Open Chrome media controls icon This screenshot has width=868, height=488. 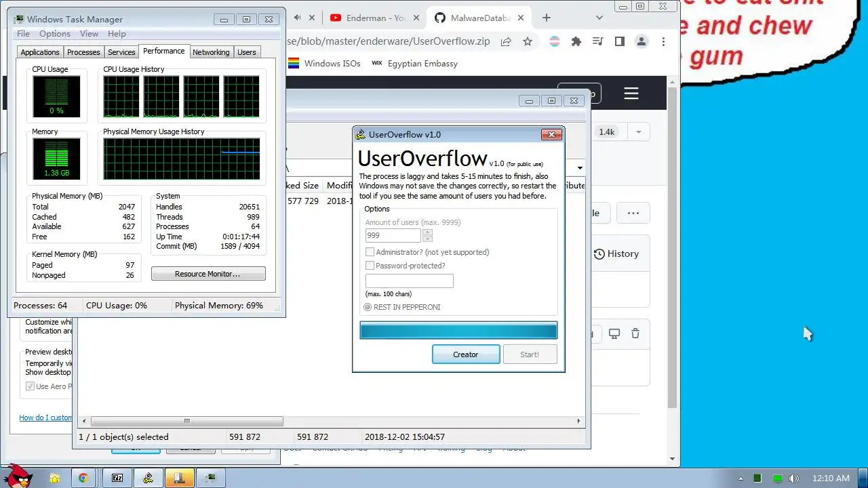[x=597, y=41]
